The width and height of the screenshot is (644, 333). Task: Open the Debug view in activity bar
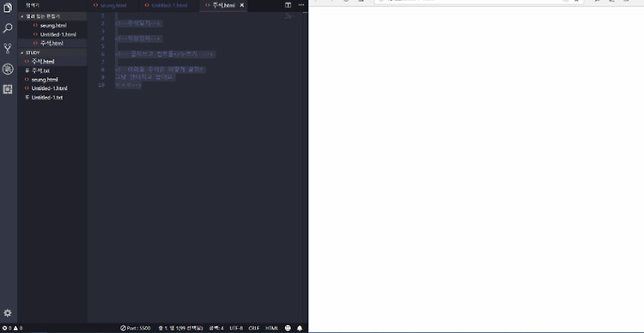click(8, 69)
